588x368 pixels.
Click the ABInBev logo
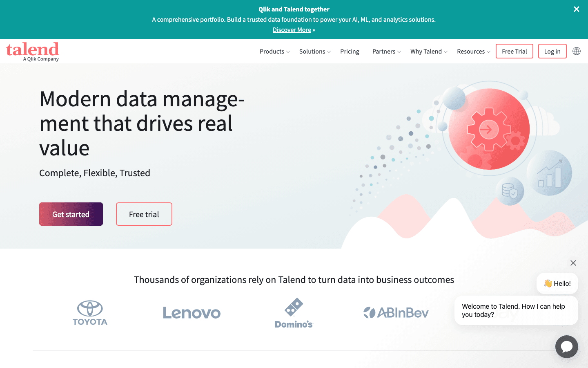(x=396, y=313)
